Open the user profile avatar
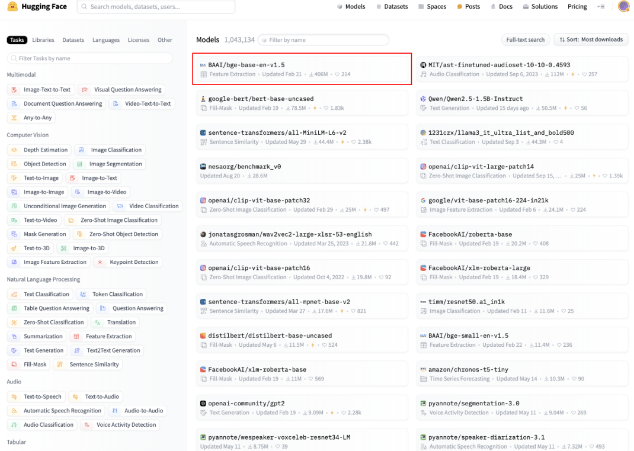 pos(624,6)
